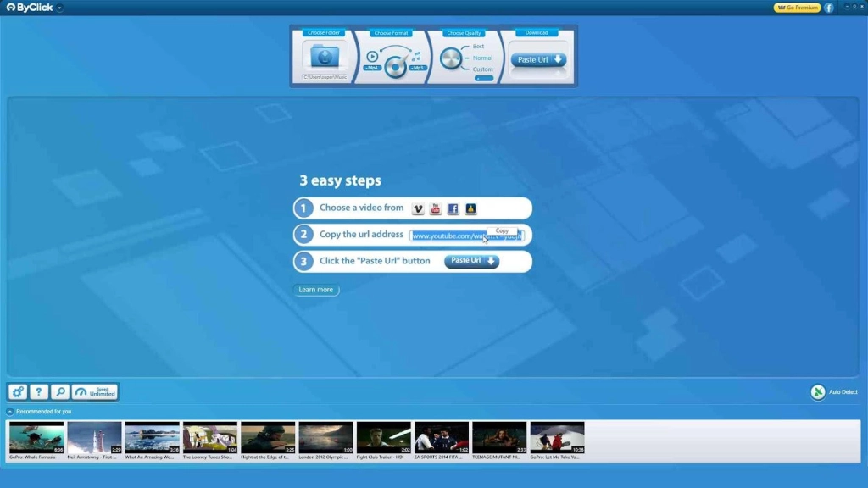Select Normal quality
Viewport: 868px width, 488px height.
coord(482,58)
